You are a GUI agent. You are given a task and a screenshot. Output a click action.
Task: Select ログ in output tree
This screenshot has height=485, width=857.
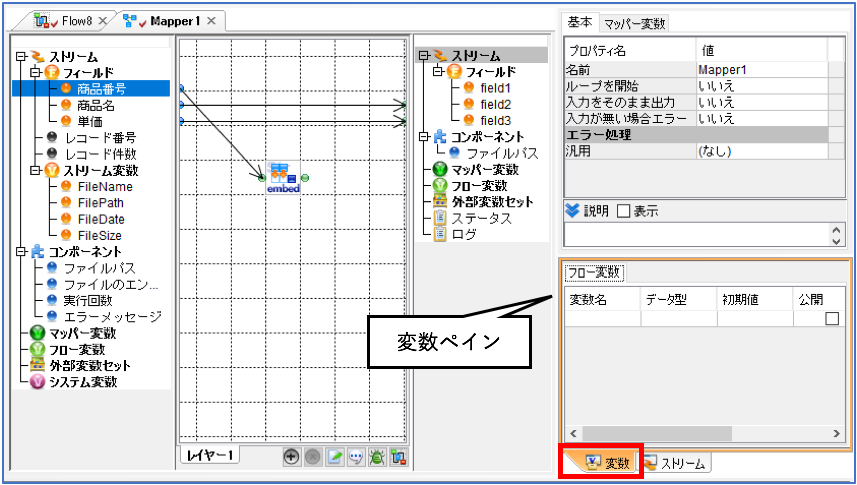tap(464, 235)
